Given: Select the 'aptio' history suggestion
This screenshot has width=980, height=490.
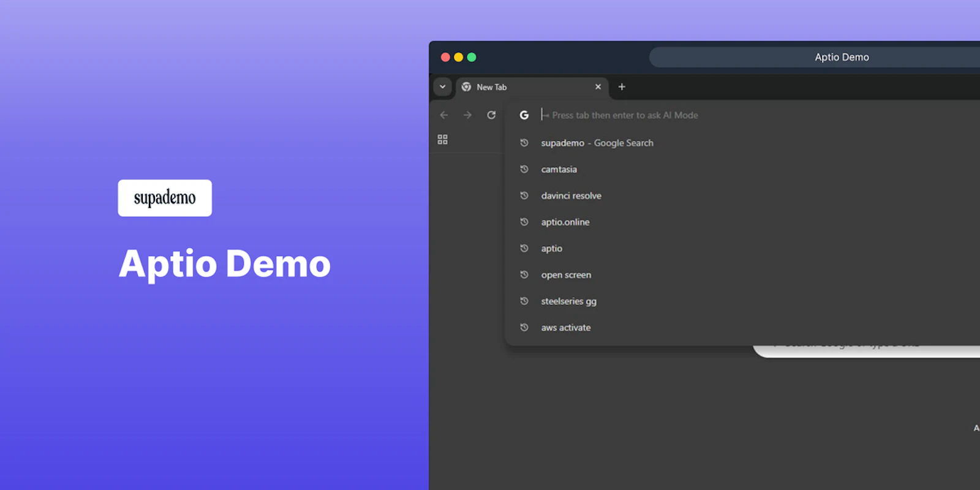Looking at the screenshot, I should [x=742, y=248].
